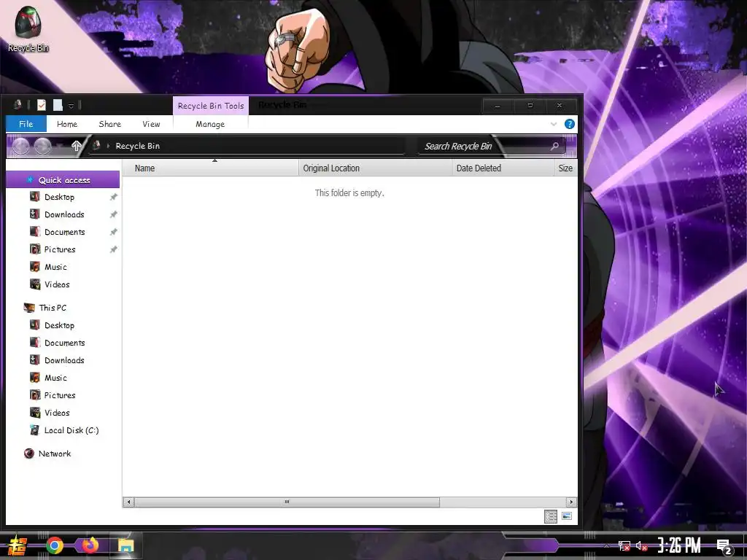Screen dimensions: 747x560
Task: Sort by the Original Location column
Action: point(375,168)
